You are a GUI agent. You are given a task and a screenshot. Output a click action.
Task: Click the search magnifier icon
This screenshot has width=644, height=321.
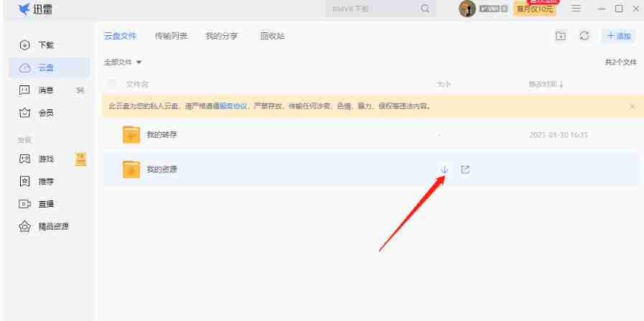pyautogui.click(x=425, y=9)
